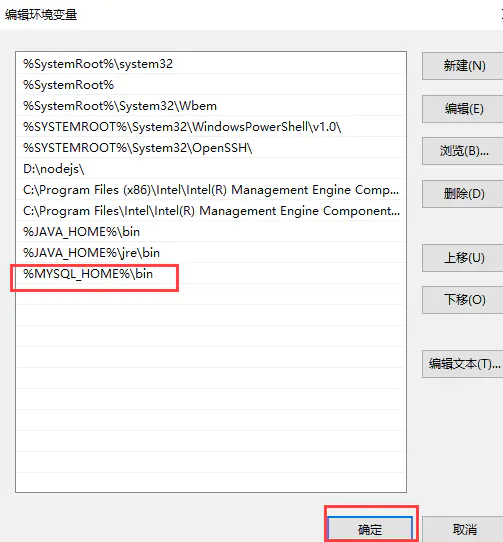The height and width of the screenshot is (542, 503).
Task: Select the Program Files (x86) Intel entry
Action: pos(211,190)
